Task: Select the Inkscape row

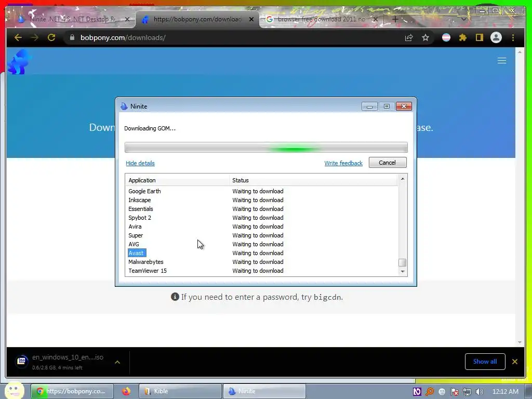Action: pyautogui.click(x=261, y=200)
